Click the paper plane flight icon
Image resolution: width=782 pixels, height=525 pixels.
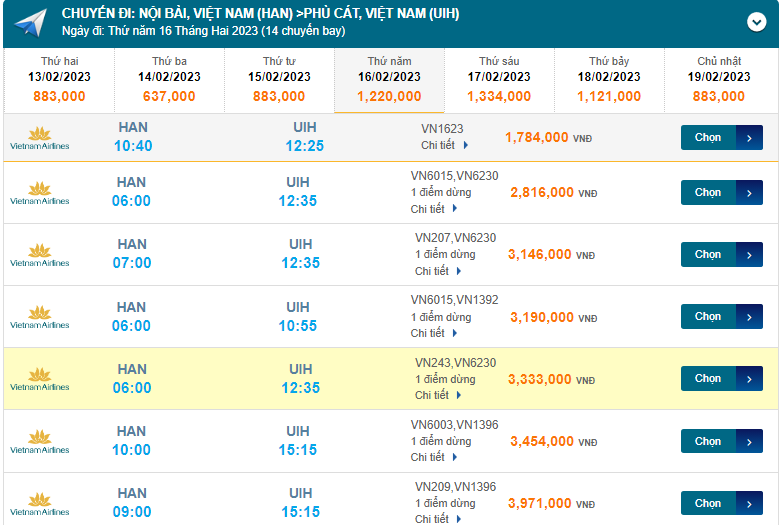point(30,23)
